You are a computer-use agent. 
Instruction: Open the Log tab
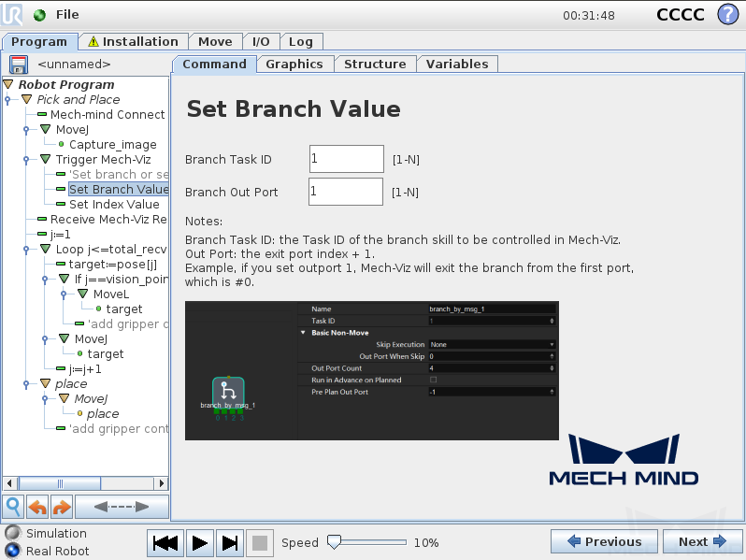(x=301, y=42)
